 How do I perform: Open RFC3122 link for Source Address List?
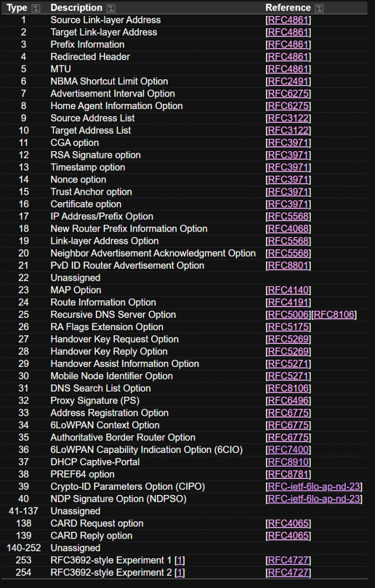coord(288,118)
